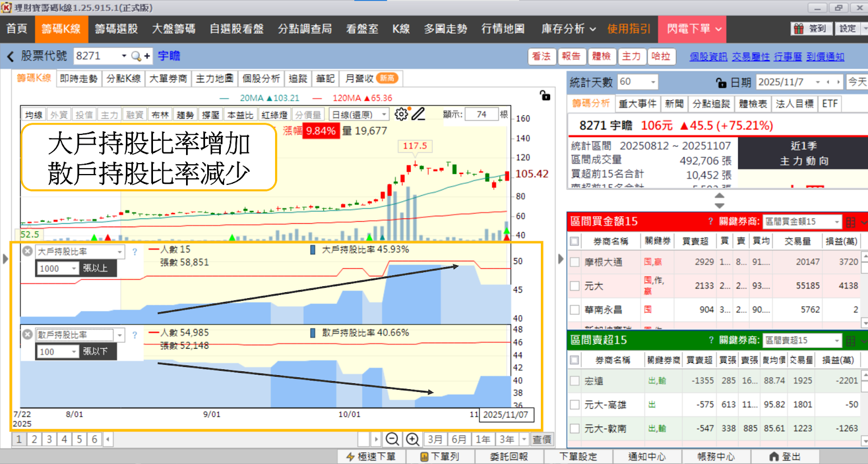The width and height of the screenshot is (868, 464).
Task: Click the 今天 button
Action: 857,82
